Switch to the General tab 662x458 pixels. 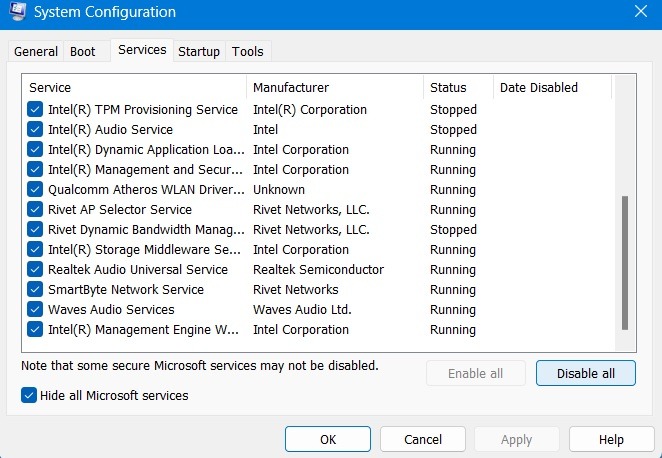point(36,51)
